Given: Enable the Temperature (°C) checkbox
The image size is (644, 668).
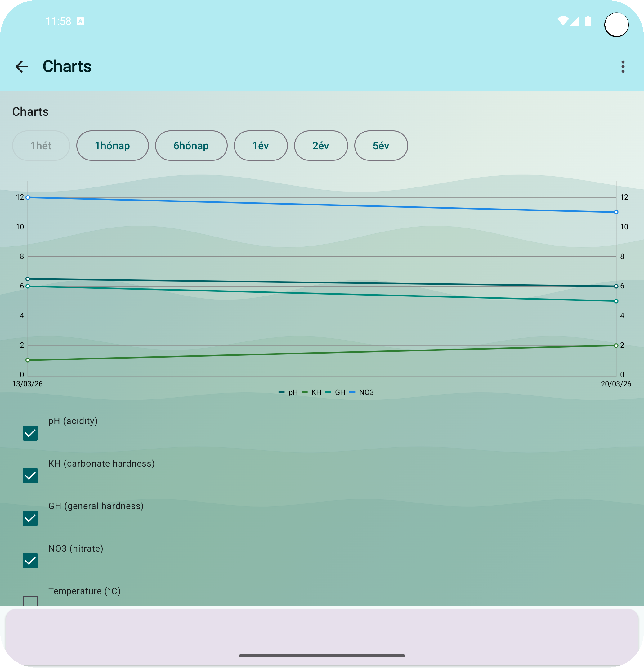Looking at the screenshot, I should [30, 601].
